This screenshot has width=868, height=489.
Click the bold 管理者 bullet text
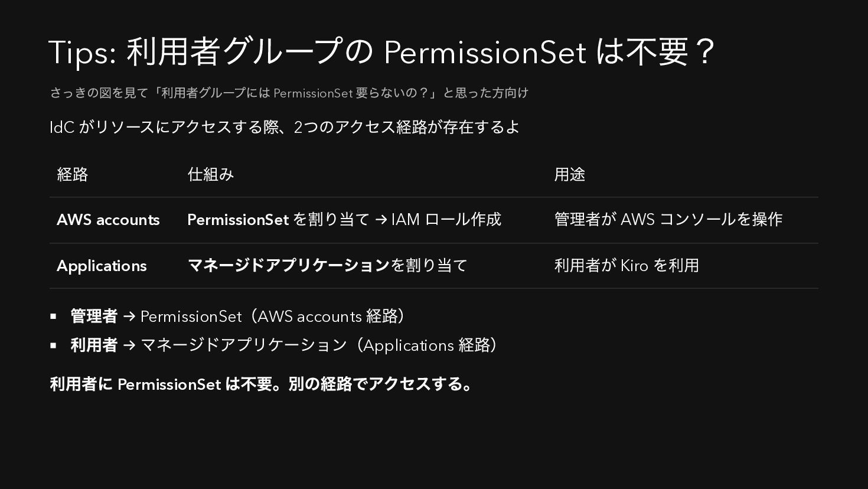94,317
